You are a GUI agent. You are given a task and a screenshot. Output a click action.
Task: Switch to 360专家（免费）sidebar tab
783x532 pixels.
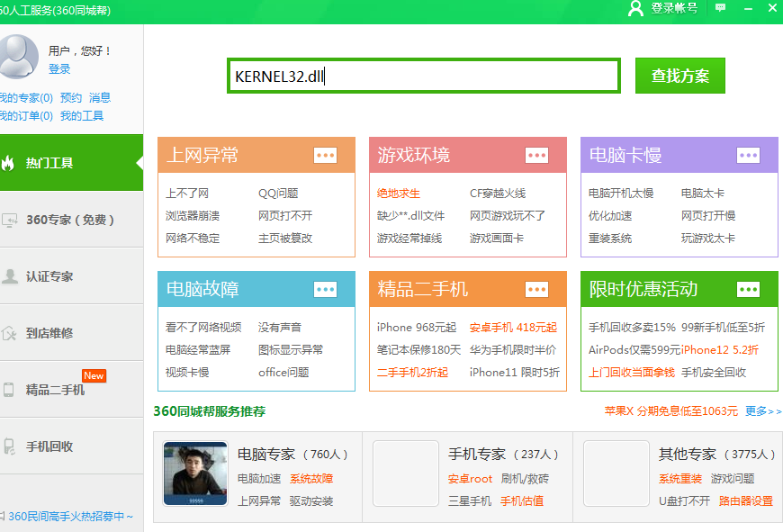pos(71,220)
